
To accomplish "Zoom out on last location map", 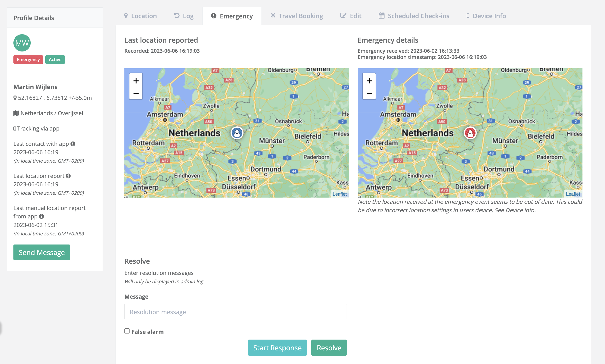I will [136, 94].
